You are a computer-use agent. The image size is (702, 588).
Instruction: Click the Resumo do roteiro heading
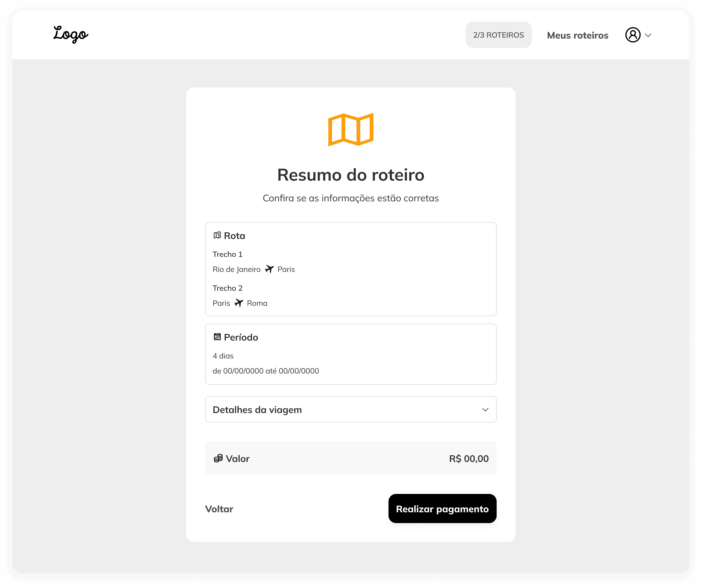(x=351, y=175)
